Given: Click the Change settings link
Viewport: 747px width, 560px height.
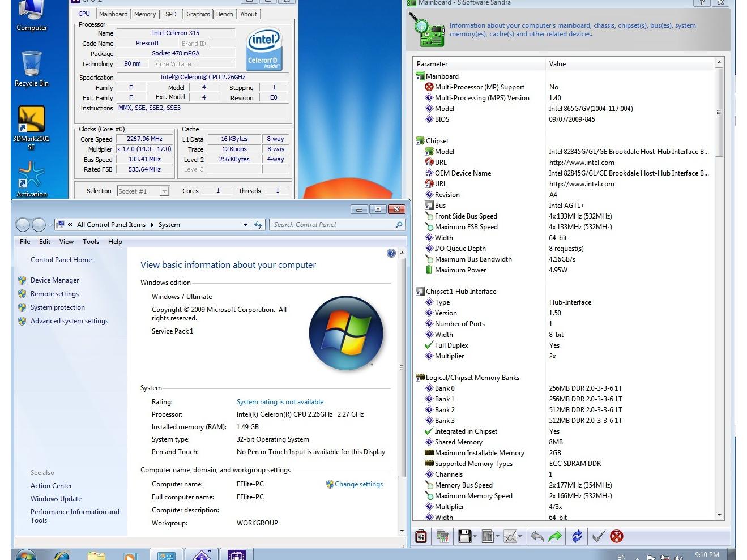Looking at the screenshot, I should coord(358,484).
